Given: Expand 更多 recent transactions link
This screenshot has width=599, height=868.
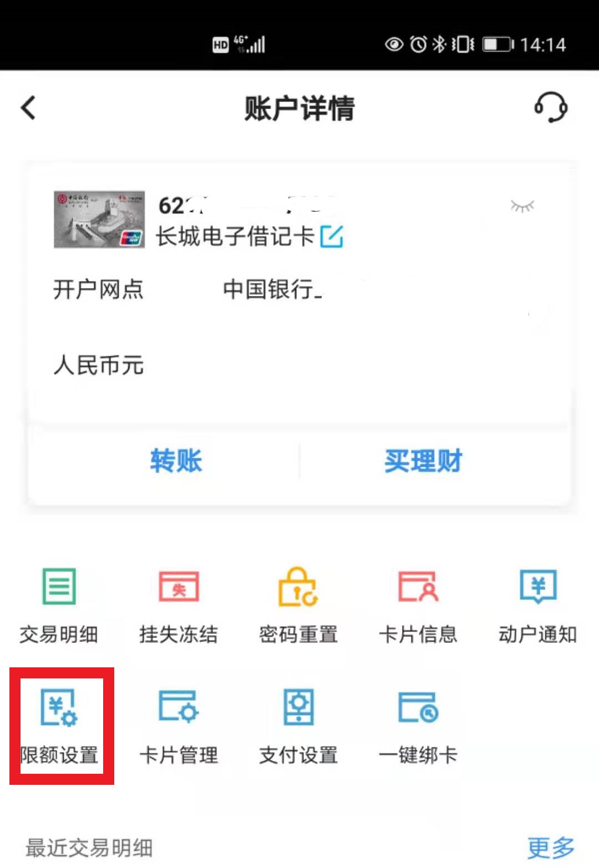Looking at the screenshot, I should [550, 847].
